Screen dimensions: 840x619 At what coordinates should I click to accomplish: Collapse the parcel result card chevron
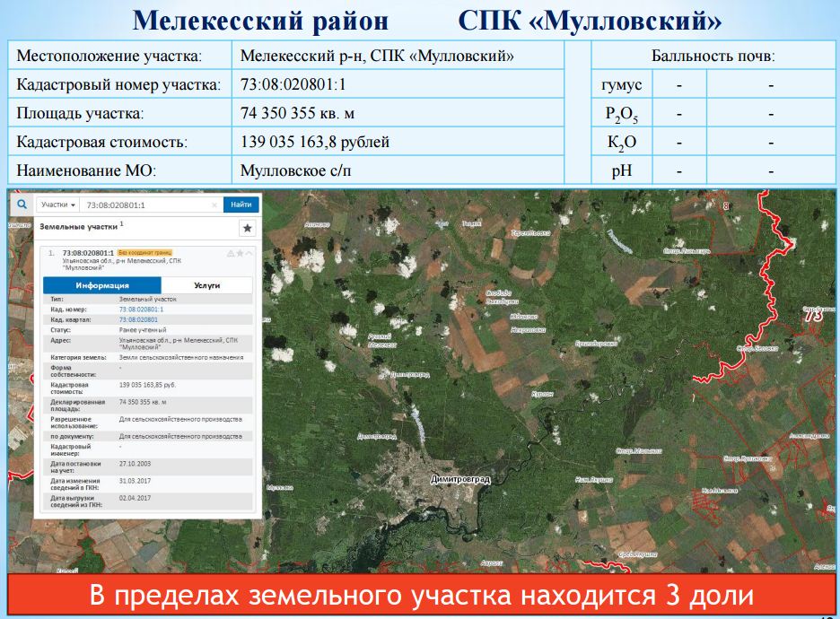(249, 254)
